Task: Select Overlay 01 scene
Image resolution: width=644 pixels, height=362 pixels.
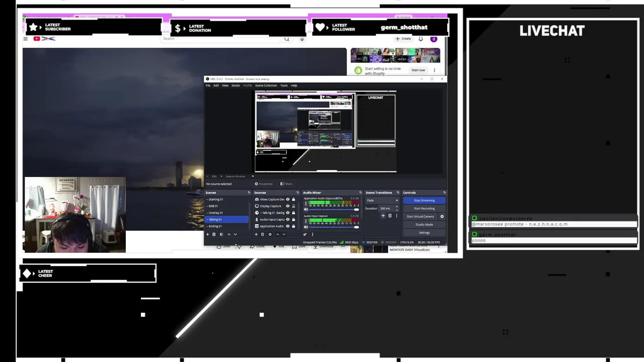Action: point(227,213)
